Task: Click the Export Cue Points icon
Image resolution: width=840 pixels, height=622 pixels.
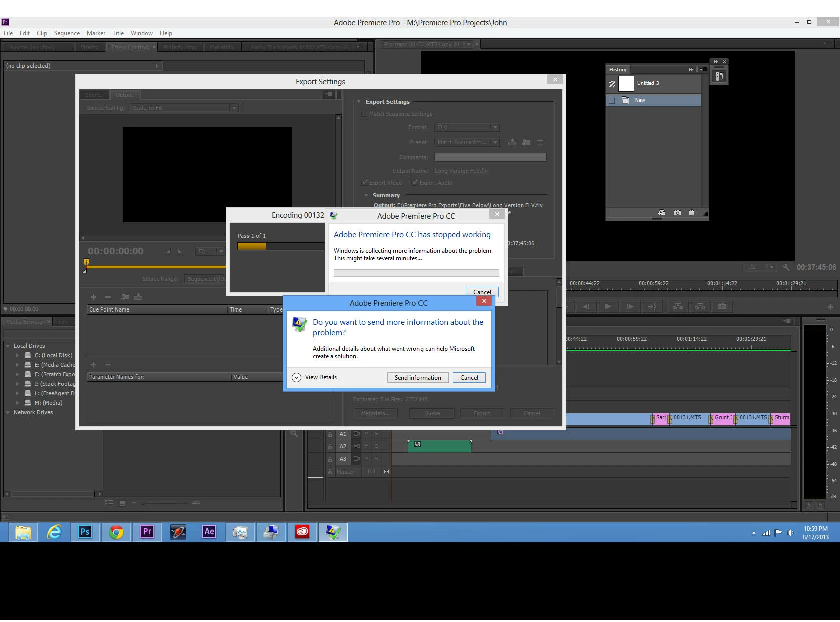Action: 138,297
